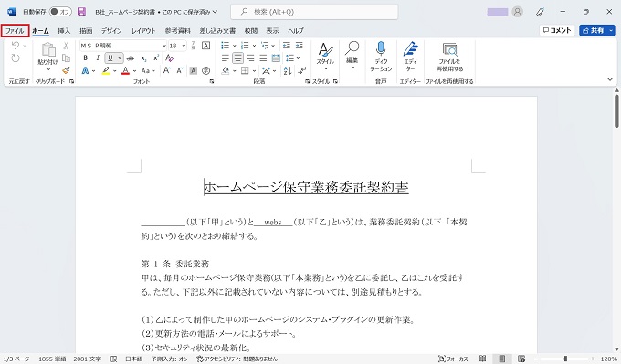Switch to the Review (校閲) tab

(251, 30)
